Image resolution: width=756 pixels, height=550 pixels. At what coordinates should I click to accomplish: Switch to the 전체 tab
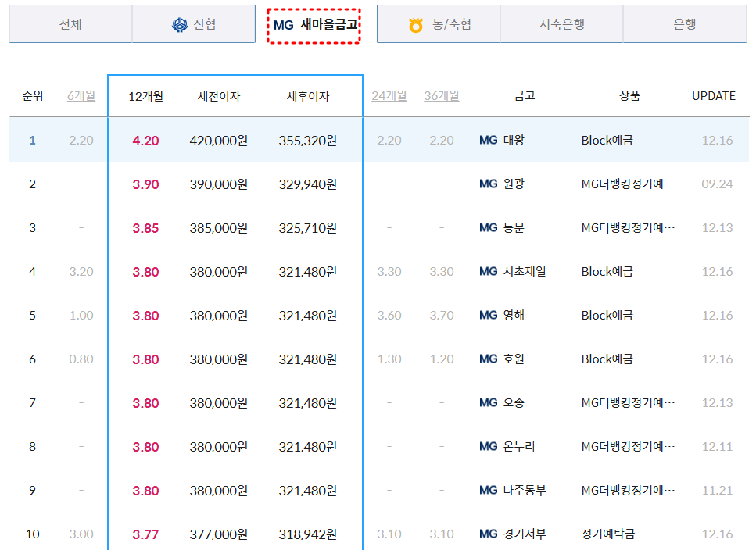70,24
